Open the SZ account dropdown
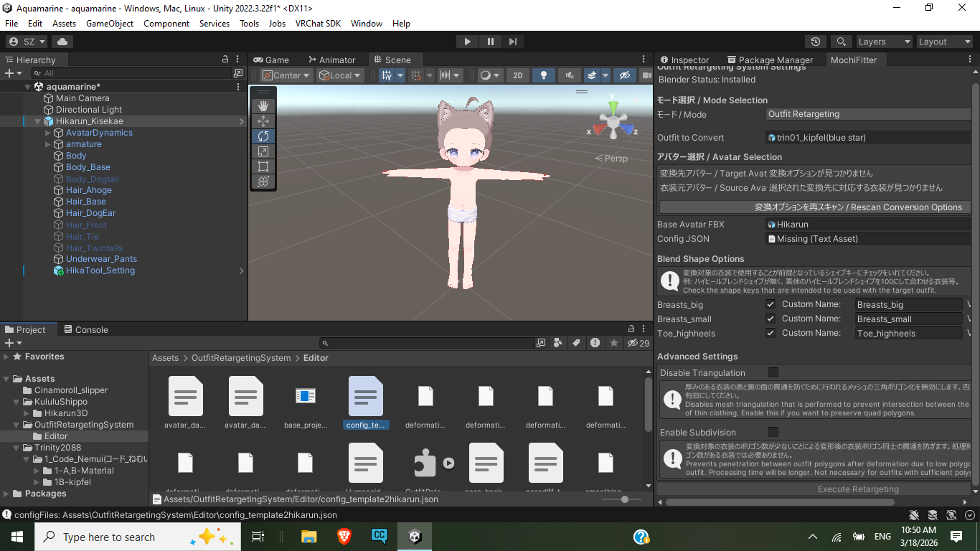Image resolution: width=980 pixels, height=551 pixels. (27, 42)
